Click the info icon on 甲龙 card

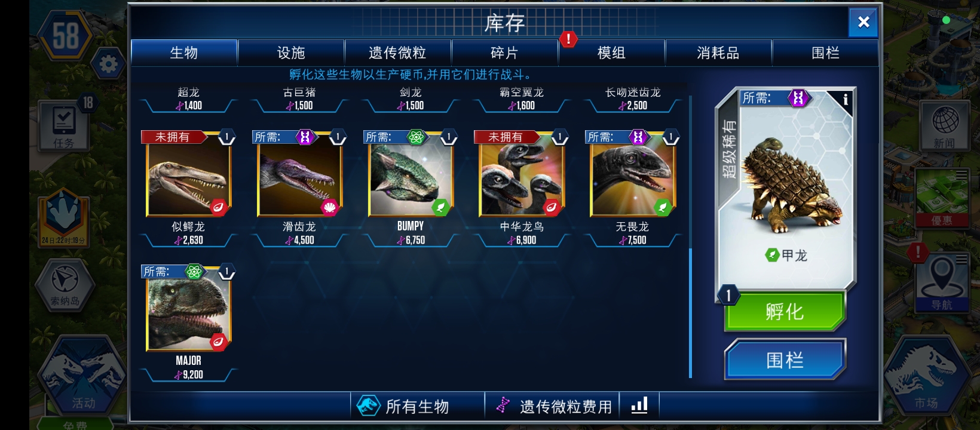coord(845,100)
